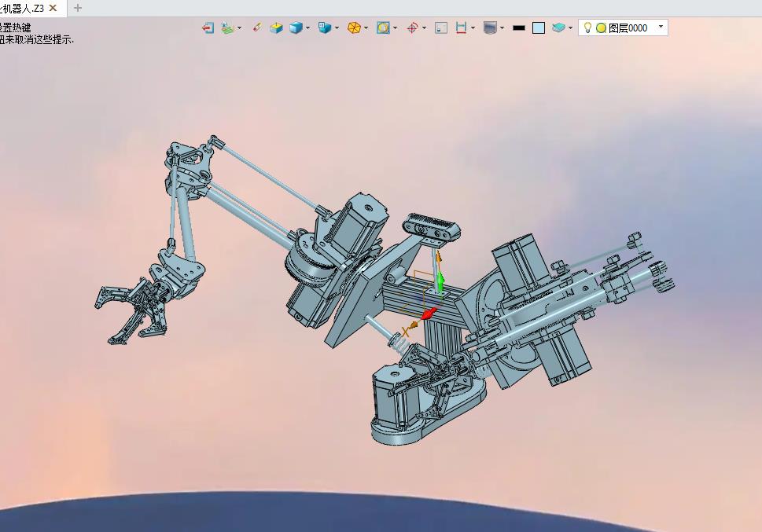762x532 pixels.
Task: Toggle the light bulb layer visibility icon
Action: pos(587,28)
